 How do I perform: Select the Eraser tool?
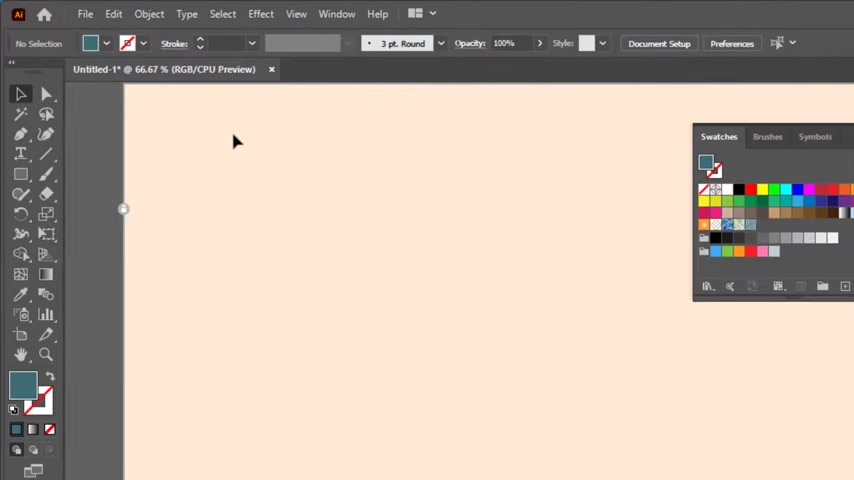46,194
